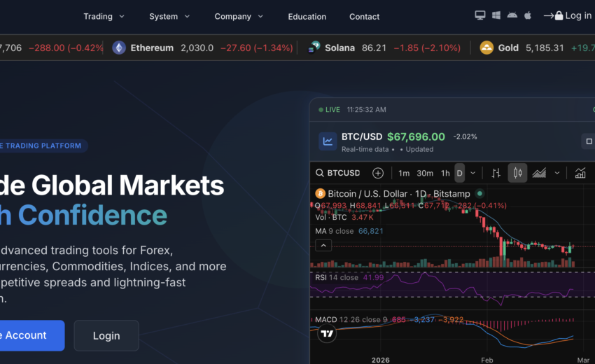Click the add symbol plus icon

pos(377,173)
